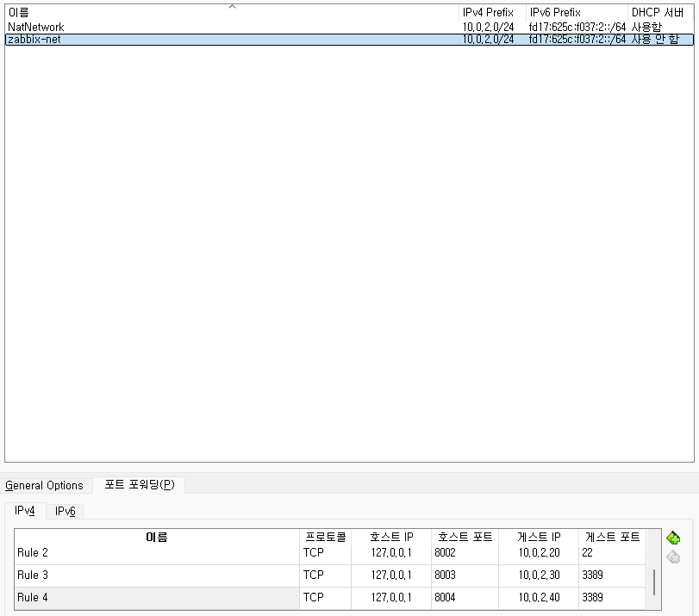
Task: Click TCP protocol cell of Rule 2
Action: pos(325,553)
